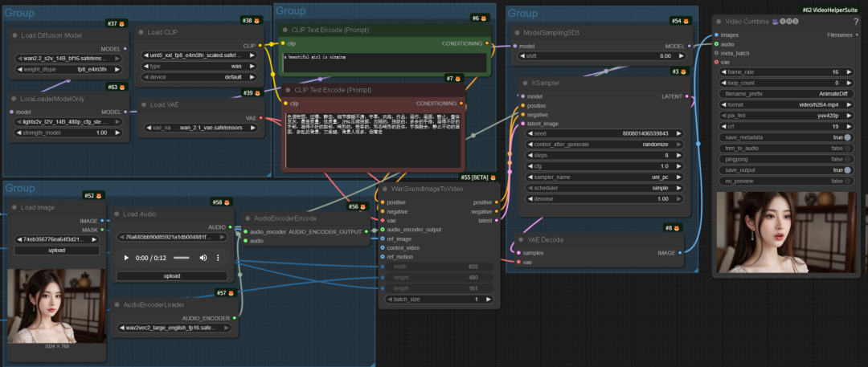
Task: Increase batch_size with right arrow
Action: point(489,300)
